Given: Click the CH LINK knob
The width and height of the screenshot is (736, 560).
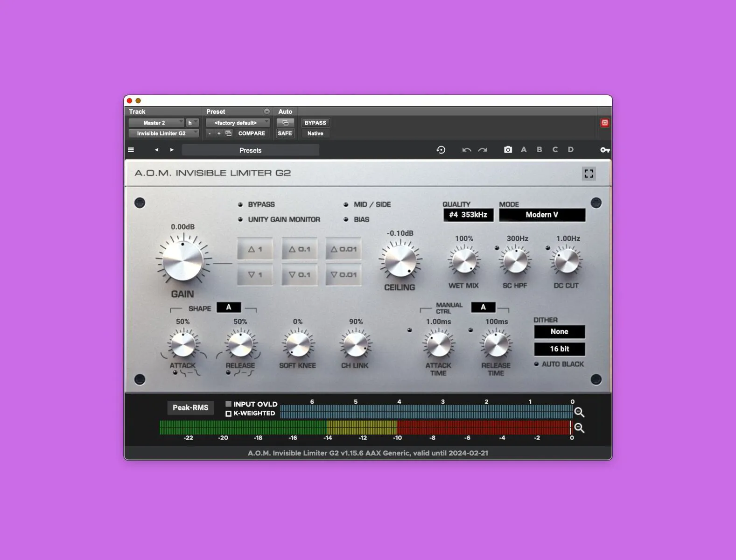Looking at the screenshot, I should (x=355, y=345).
